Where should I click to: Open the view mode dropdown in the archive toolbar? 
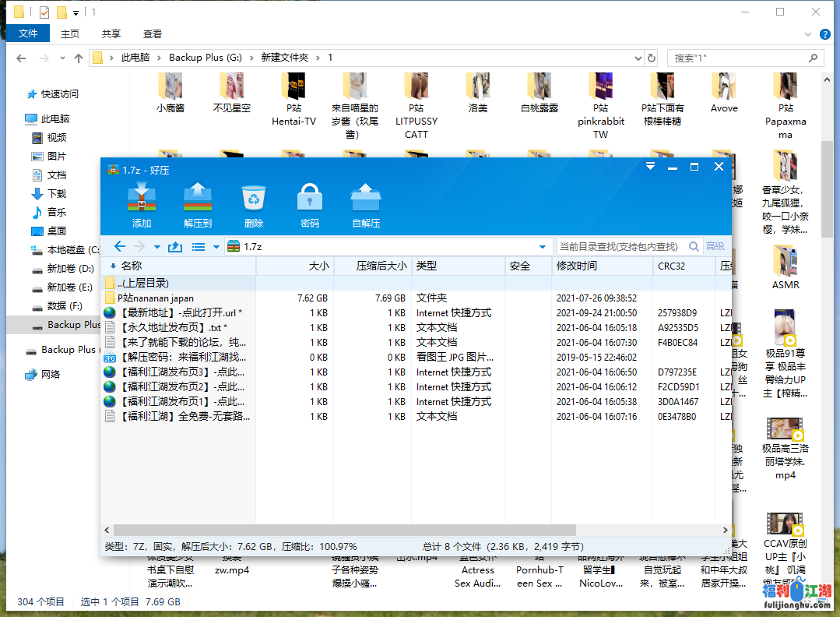[216, 247]
